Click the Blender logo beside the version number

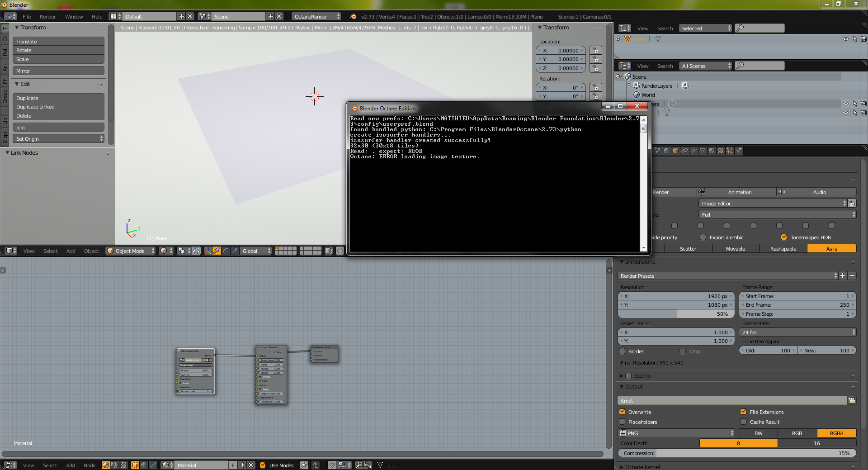pos(353,17)
